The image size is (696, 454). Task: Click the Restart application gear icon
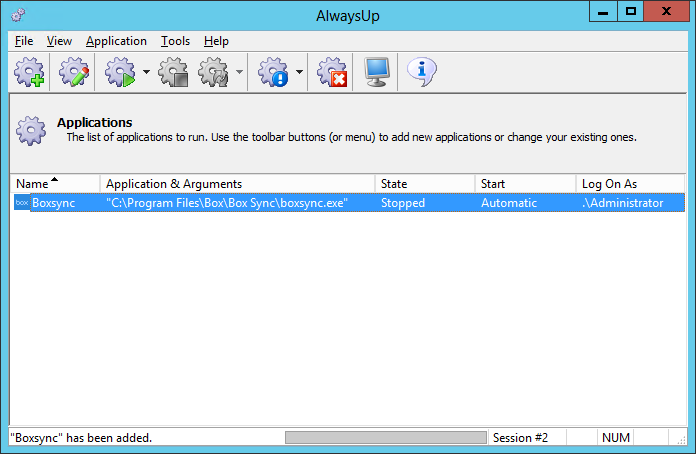214,72
